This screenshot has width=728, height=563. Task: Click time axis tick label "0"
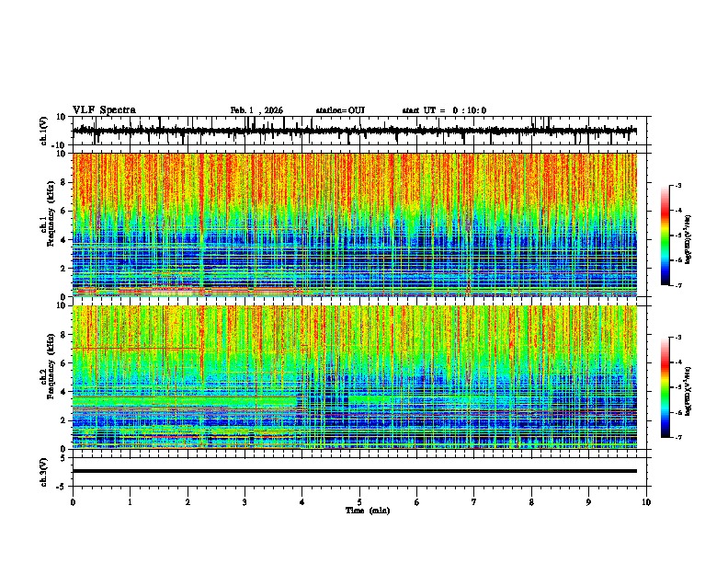point(73,502)
